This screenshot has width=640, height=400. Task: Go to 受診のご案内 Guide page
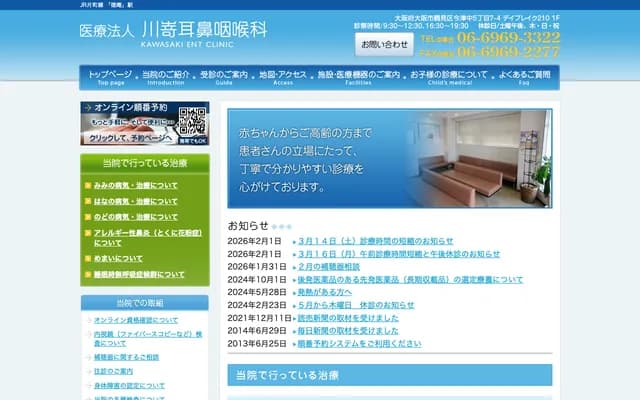[224, 78]
